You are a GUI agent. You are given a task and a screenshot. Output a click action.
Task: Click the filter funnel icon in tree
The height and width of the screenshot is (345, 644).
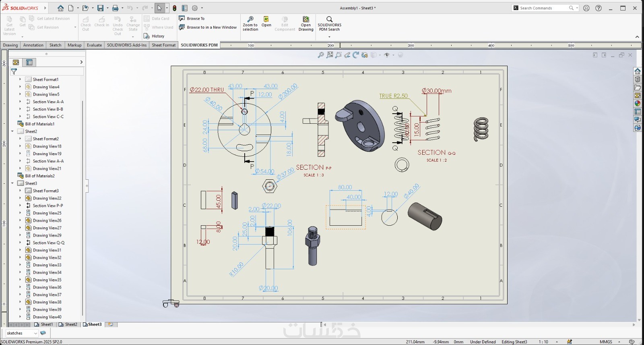pyautogui.click(x=14, y=71)
